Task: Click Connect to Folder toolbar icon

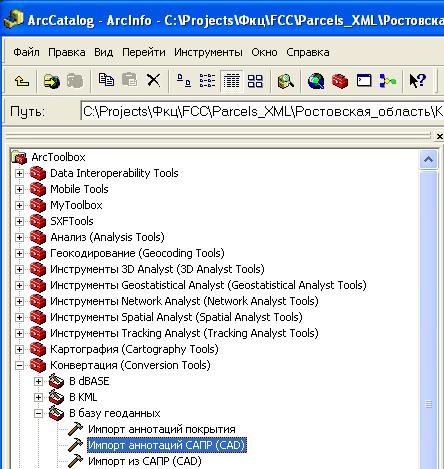Action: click(x=52, y=81)
